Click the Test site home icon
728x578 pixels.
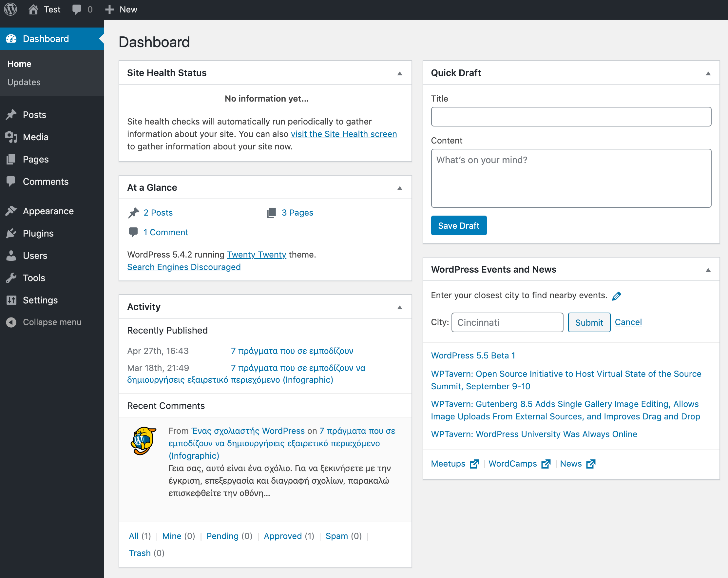click(33, 9)
